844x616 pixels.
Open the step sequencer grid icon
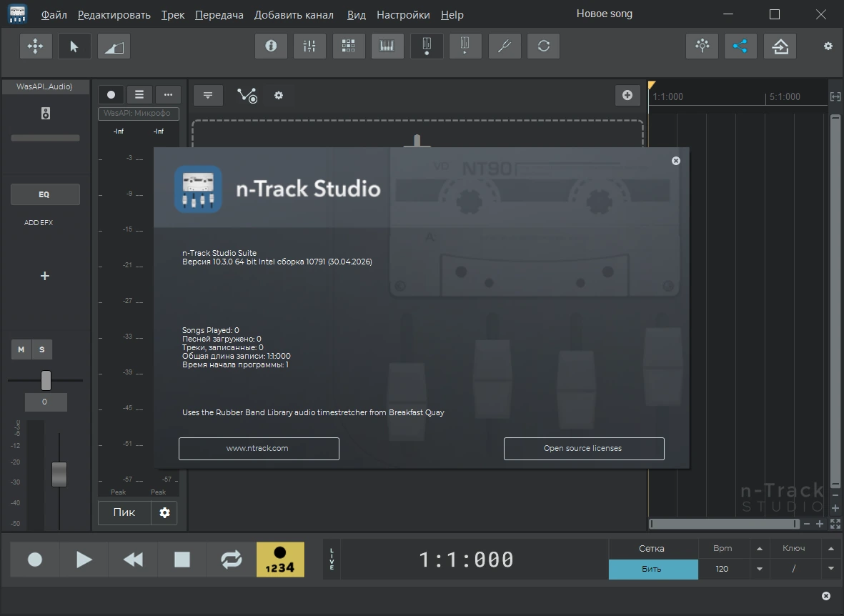pyautogui.click(x=348, y=46)
